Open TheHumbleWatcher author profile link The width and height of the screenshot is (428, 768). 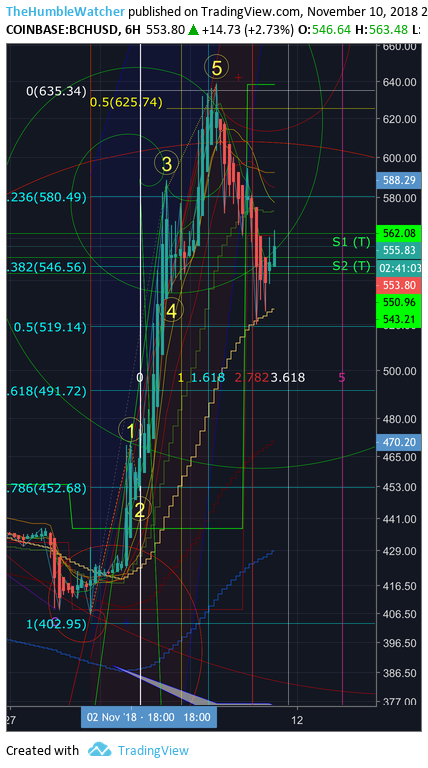point(66,11)
